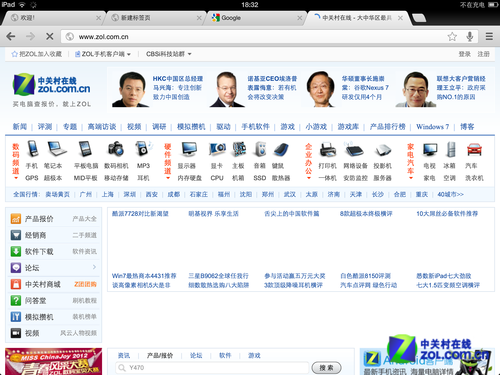Select 广州 in city listing

pyautogui.click(x=86, y=194)
